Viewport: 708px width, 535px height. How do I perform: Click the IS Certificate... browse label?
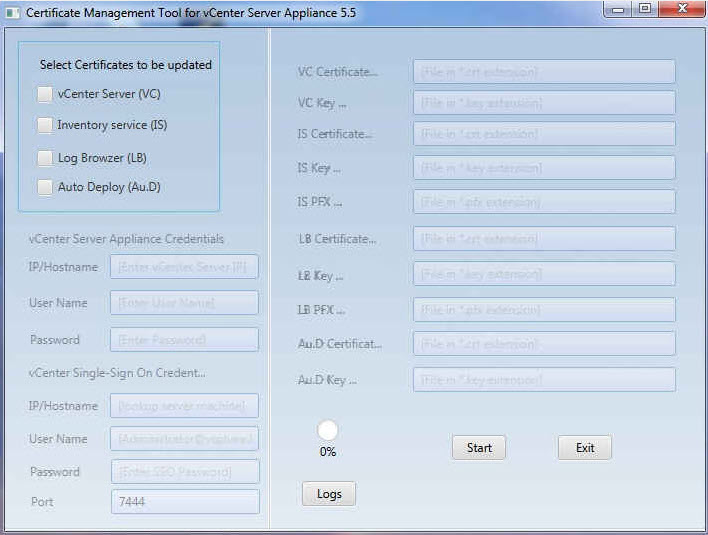[335, 134]
